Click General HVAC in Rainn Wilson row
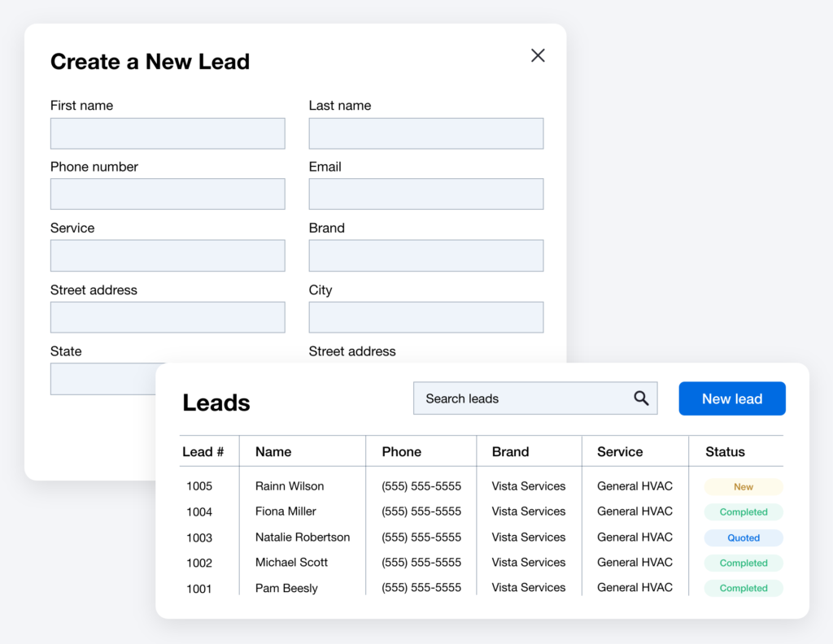Viewport: 833px width, 644px height. coord(635,486)
